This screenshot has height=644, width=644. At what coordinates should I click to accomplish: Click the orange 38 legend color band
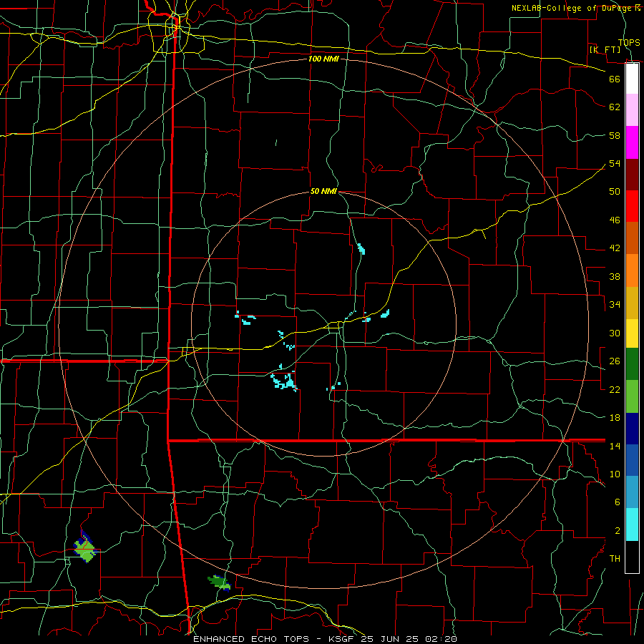632,270
